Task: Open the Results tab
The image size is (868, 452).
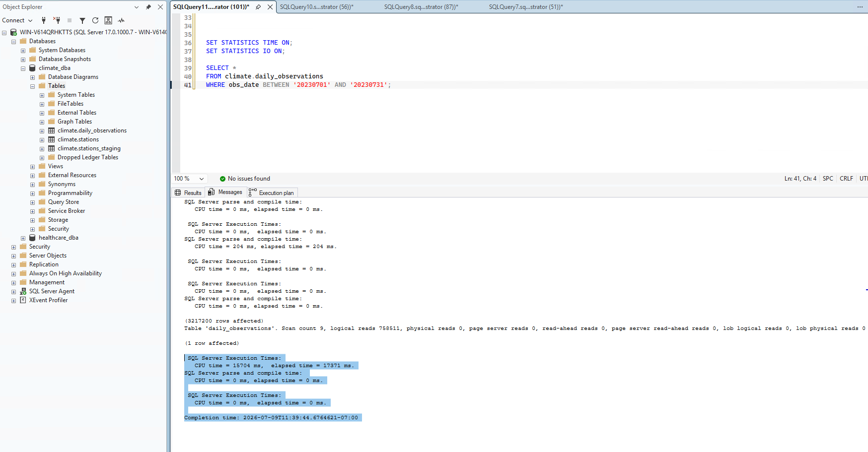Action: [x=188, y=193]
